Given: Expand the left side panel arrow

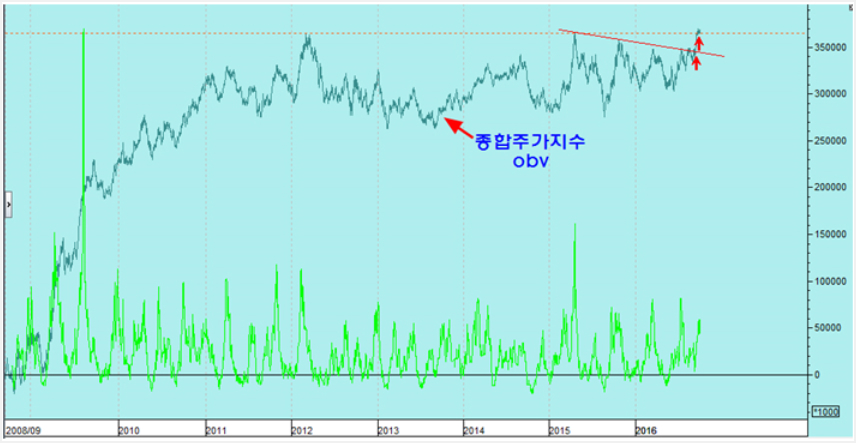Looking at the screenshot, I should point(9,203).
